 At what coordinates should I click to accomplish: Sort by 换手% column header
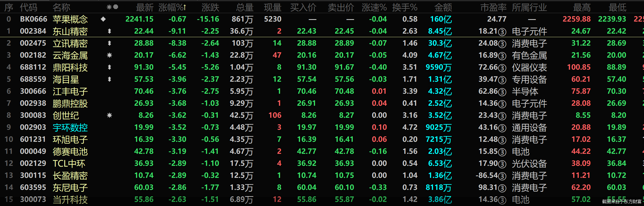405,7
